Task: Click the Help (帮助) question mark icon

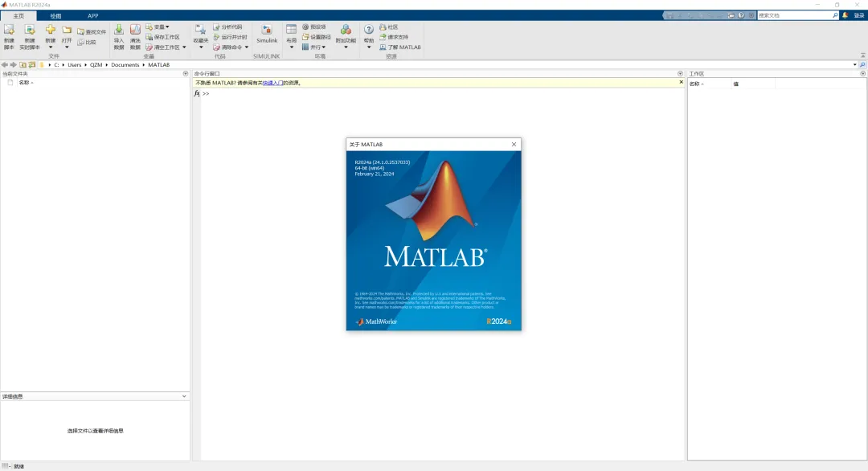Action: click(x=369, y=30)
